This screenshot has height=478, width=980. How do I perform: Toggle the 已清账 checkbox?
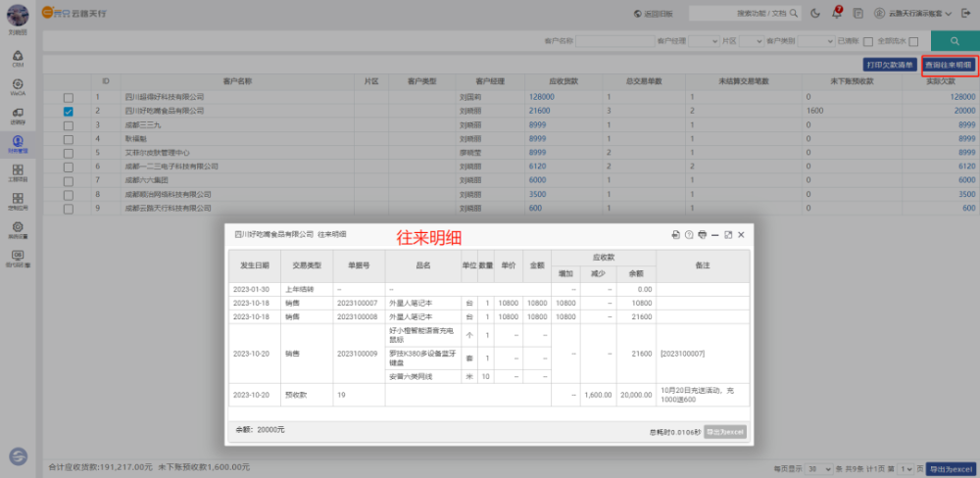867,41
